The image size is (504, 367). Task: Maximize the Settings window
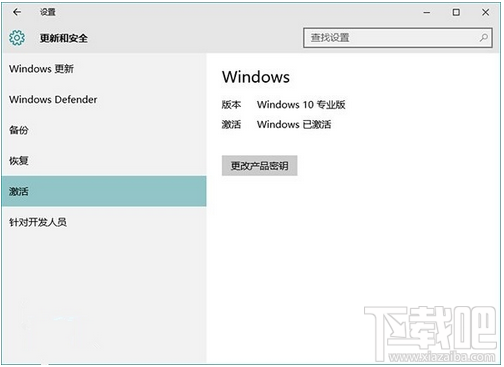tap(456, 13)
